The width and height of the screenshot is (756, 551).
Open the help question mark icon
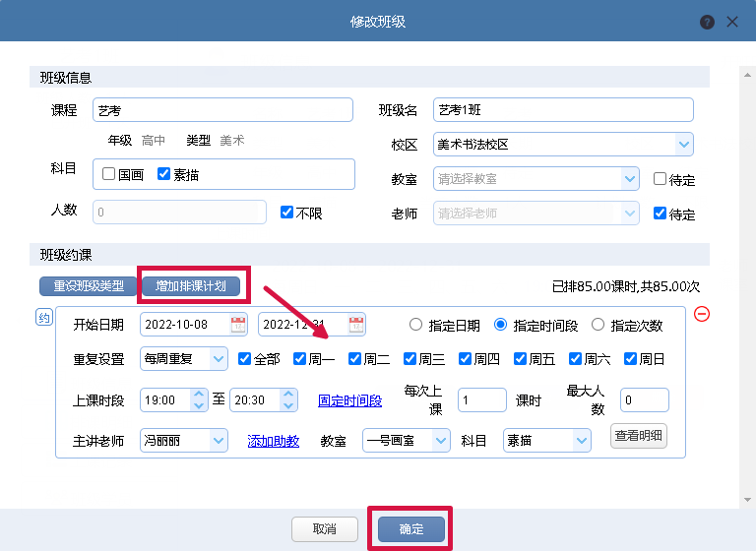point(707,23)
